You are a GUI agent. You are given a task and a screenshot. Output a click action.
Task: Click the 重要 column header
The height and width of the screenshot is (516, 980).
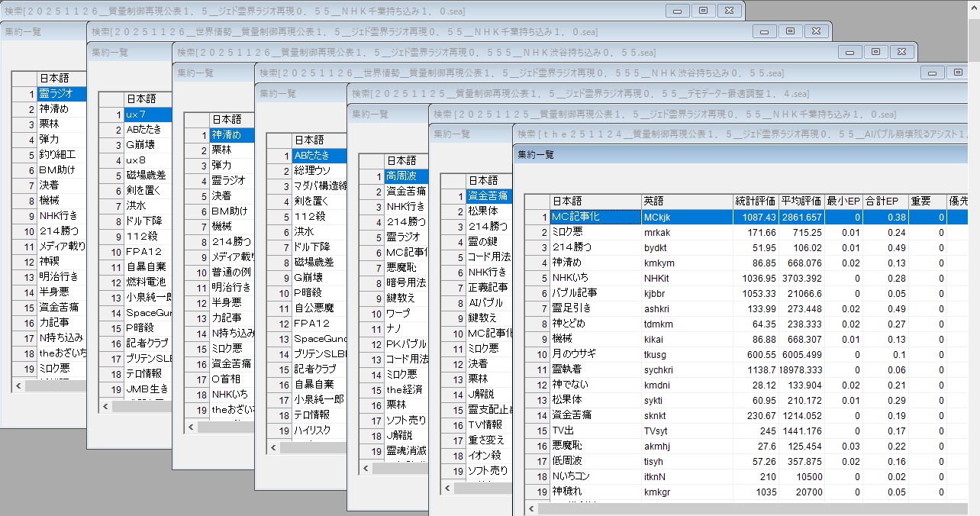pyautogui.click(x=927, y=202)
